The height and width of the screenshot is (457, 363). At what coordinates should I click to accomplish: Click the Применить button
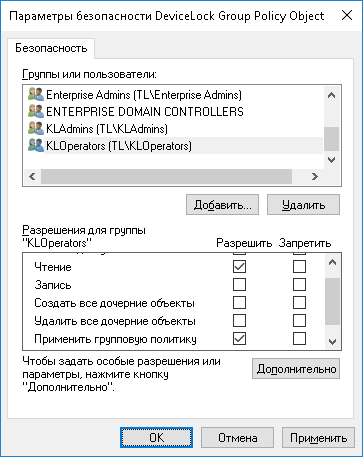318,437
